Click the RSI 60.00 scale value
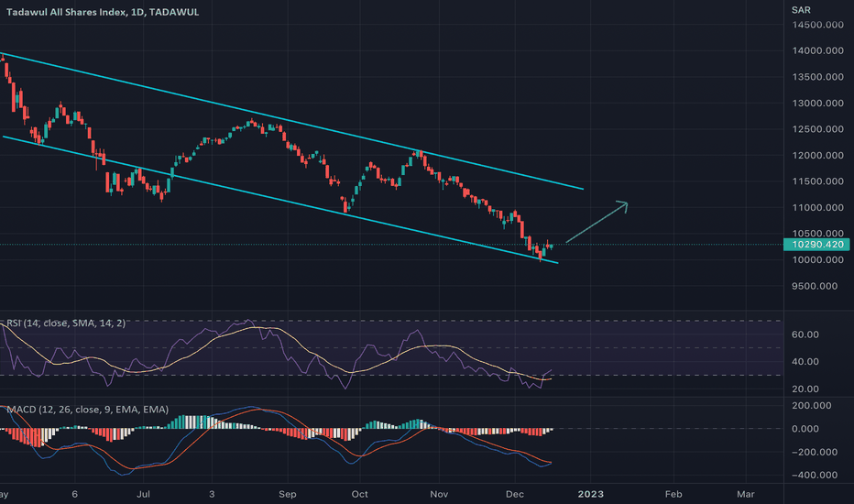 (x=805, y=334)
